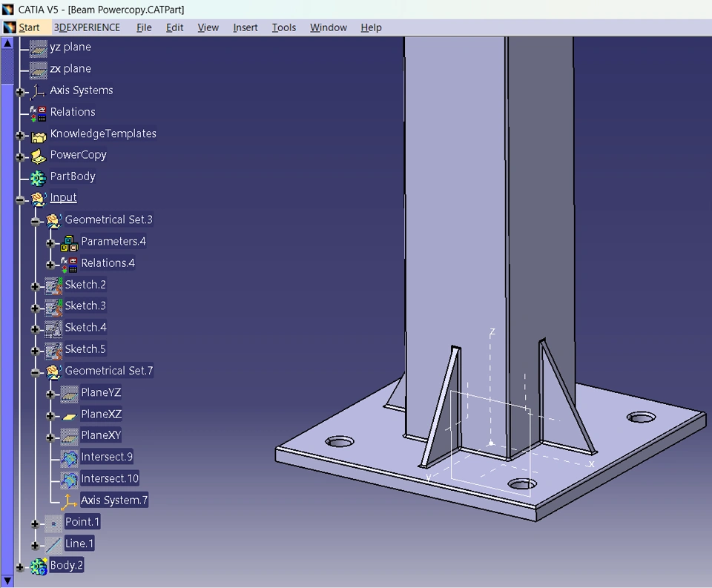Click the PlaneXZ plane icon
The height and width of the screenshot is (588, 712).
(70, 415)
